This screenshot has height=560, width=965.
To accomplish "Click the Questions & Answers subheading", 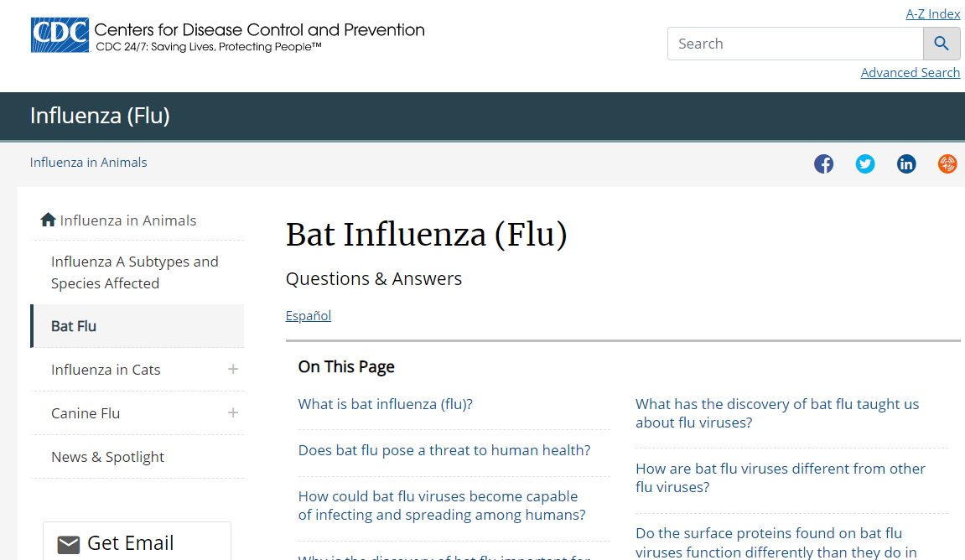I will click(374, 279).
